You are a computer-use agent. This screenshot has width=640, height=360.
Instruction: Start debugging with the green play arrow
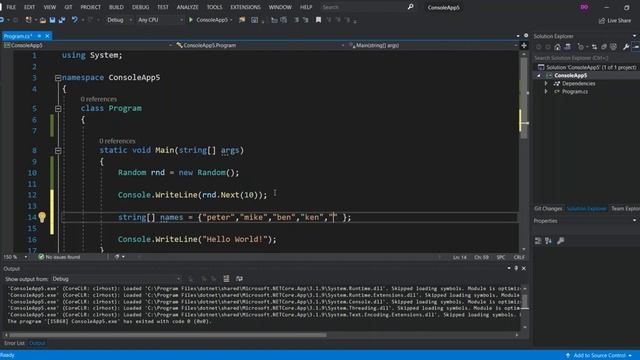pyautogui.click(x=191, y=20)
